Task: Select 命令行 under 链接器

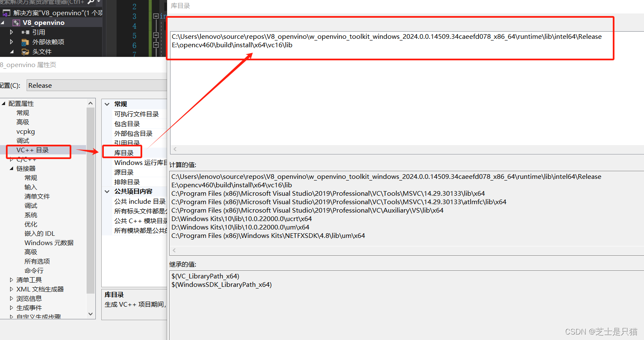Action: (x=34, y=270)
